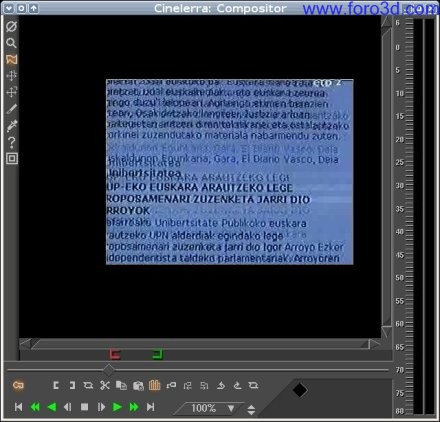The height and width of the screenshot is (422, 440).
Task: Select the Adjust projector automation tool
Action: 11,92
